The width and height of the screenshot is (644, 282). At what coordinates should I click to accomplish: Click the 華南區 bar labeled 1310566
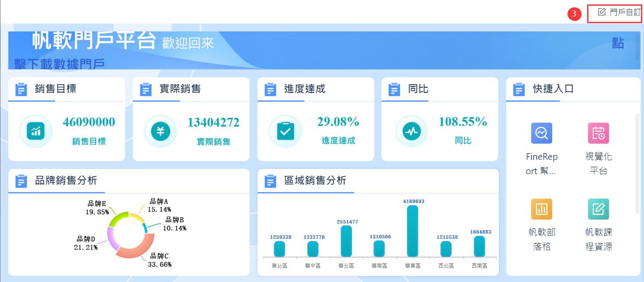point(379,248)
